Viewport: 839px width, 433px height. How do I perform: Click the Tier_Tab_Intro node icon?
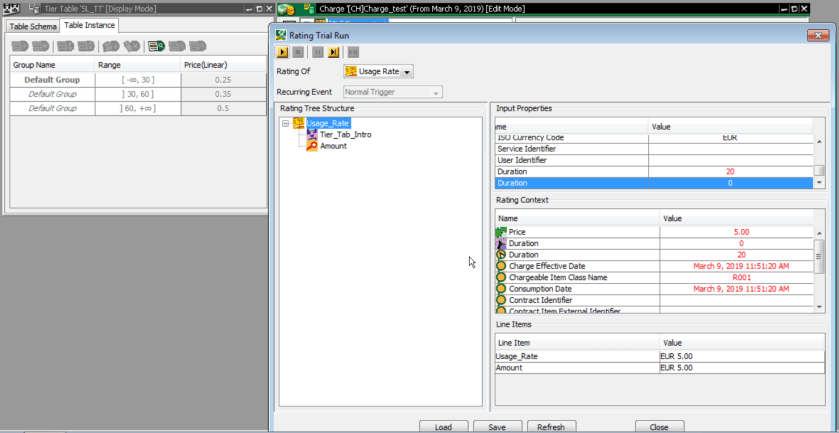pos(313,134)
